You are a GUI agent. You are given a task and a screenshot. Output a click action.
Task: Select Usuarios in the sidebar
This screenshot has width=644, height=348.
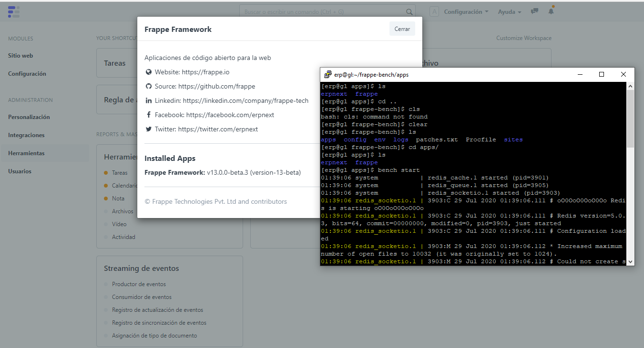20,171
